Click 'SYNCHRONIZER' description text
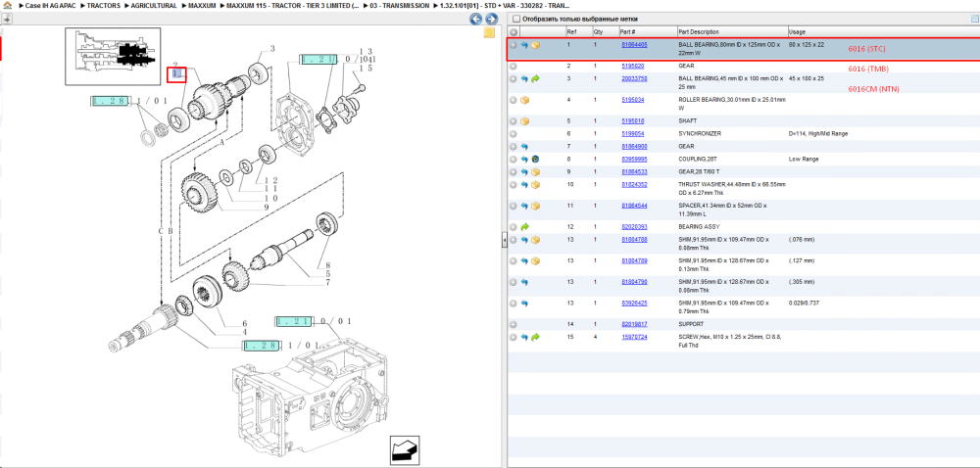Screen dimensions: 980x468 698,134
